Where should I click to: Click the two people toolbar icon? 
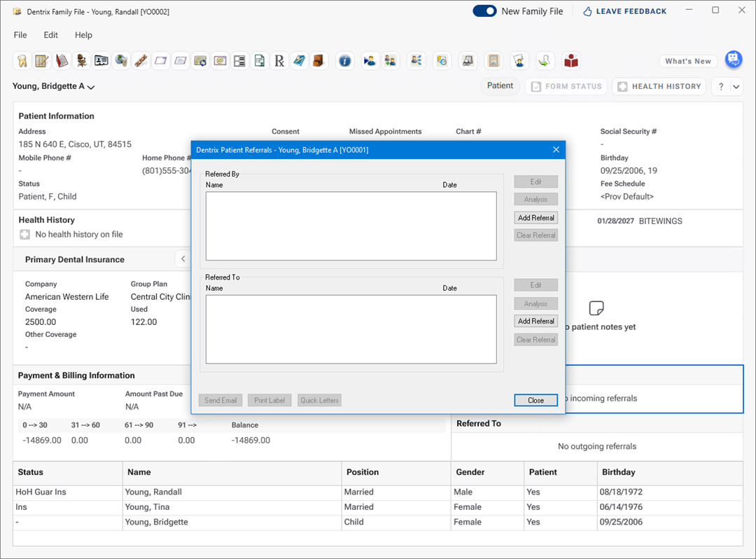[391, 61]
